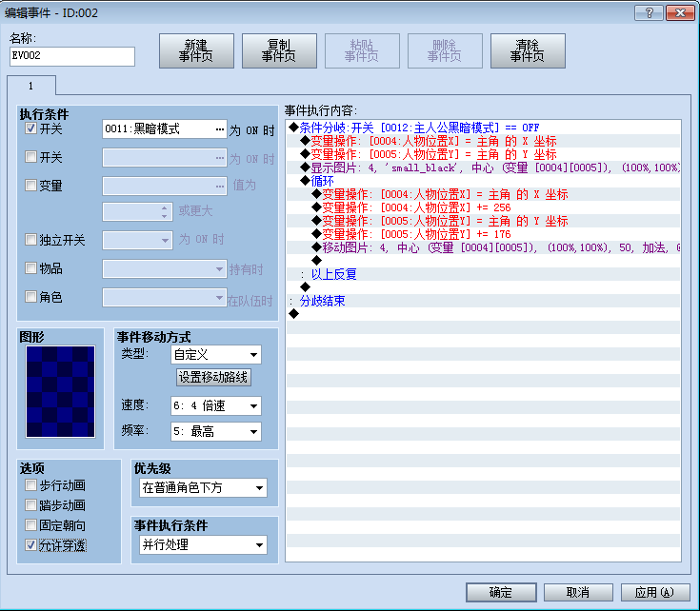Open switch selector ellipsis for 0011:黑暗模式

(x=220, y=129)
